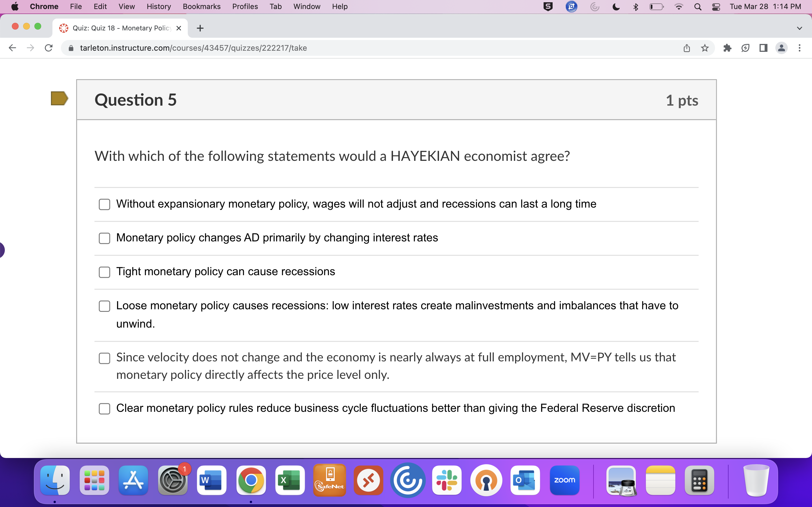This screenshot has width=812, height=507.
Task: Select the 'Clear monetary policy rules' answer
Action: tap(104, 409)
